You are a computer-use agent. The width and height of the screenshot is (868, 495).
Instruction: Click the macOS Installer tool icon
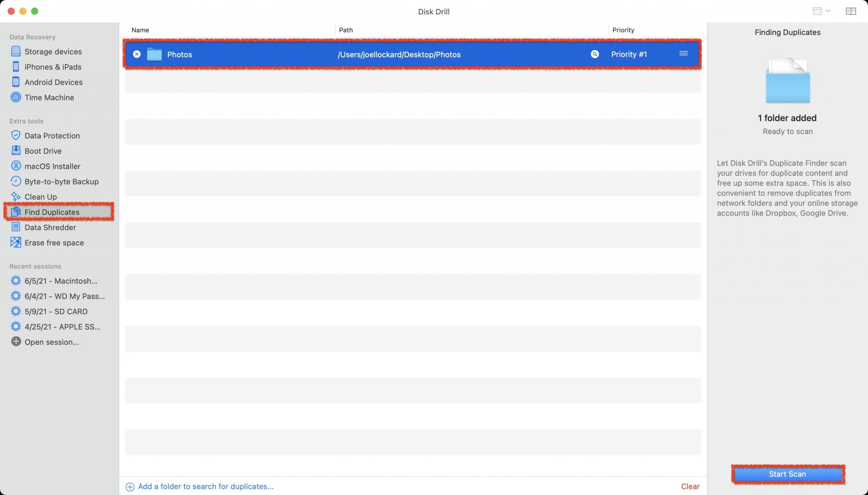[16, 166]
